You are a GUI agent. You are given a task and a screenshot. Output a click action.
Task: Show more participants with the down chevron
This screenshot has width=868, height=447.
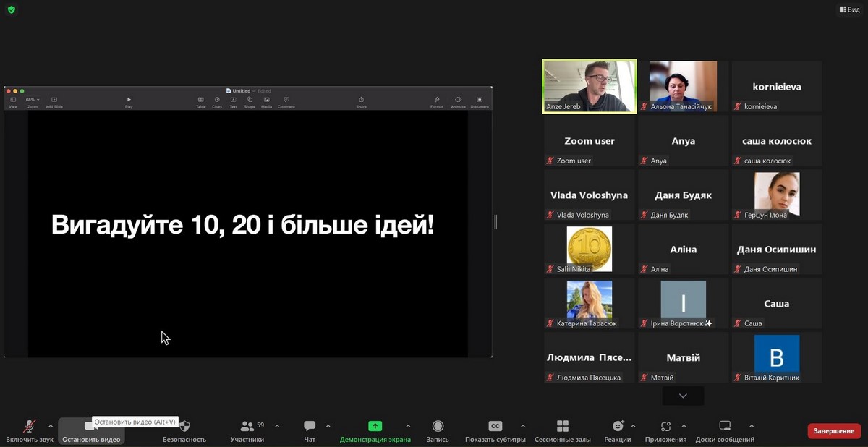(682, 396)
